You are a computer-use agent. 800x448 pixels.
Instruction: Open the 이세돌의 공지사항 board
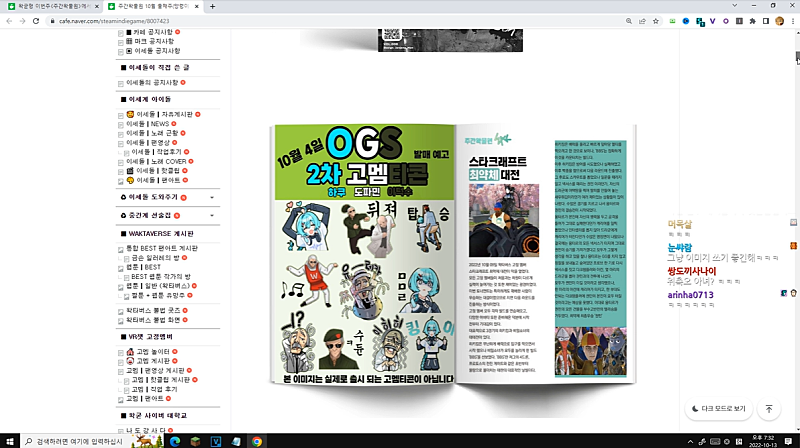pyautogui.click(x=152, y=83)
